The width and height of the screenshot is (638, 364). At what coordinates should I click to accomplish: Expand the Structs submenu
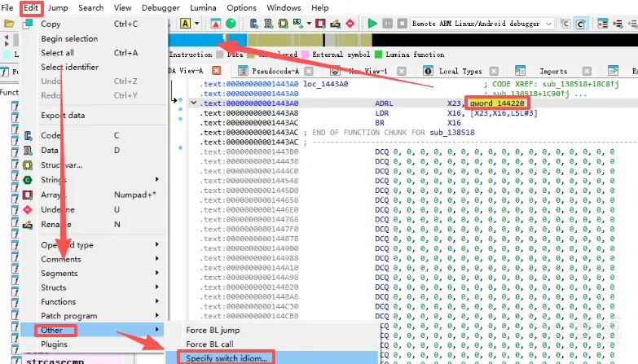point(157,287)
